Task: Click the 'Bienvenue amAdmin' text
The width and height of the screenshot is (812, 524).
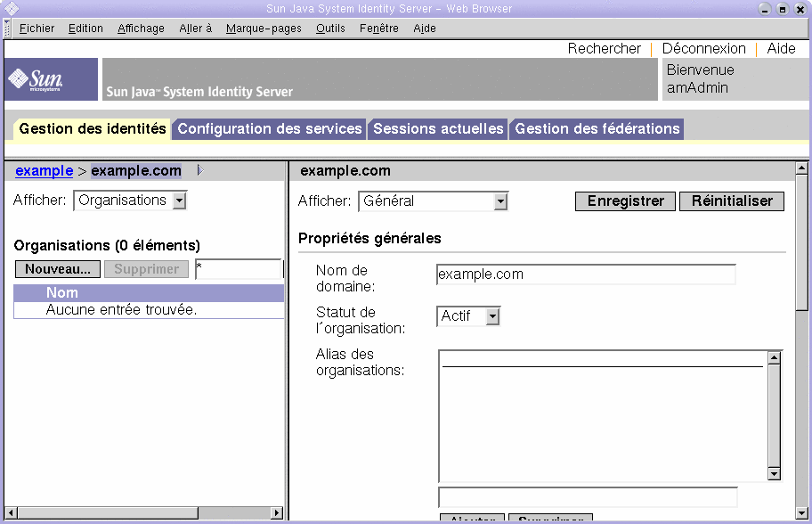Action: (700, 78)
